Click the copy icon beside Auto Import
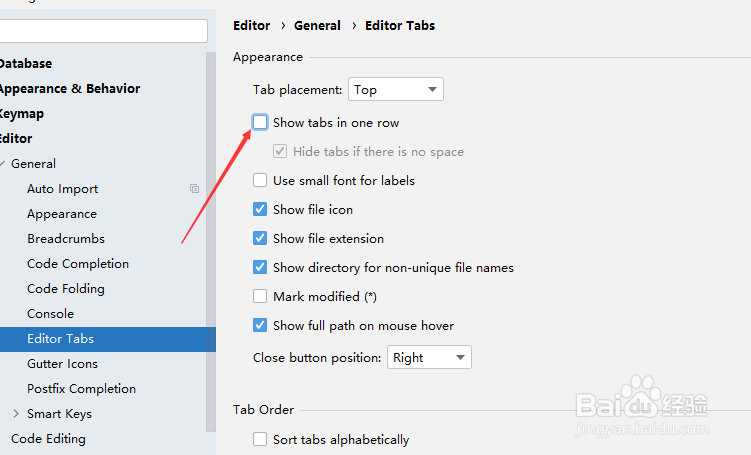The image size is (751, 455). point(194,189)
